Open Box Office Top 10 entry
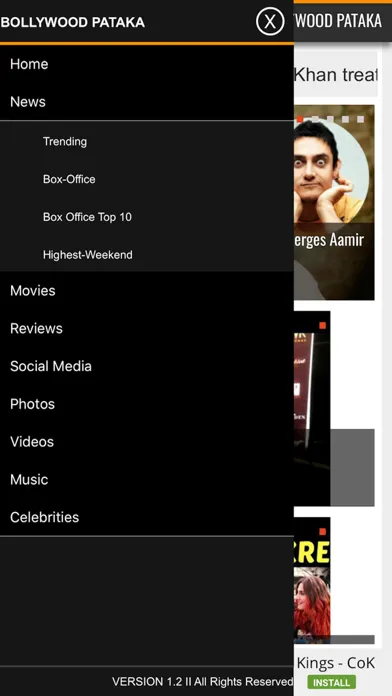 [147, 217]
